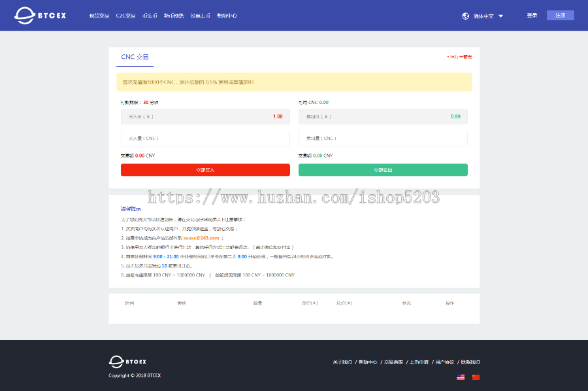The height and width of the screenshot is (391, 588).
Task: Click the red 立即买入 buy button
Action: coord(205,170)
